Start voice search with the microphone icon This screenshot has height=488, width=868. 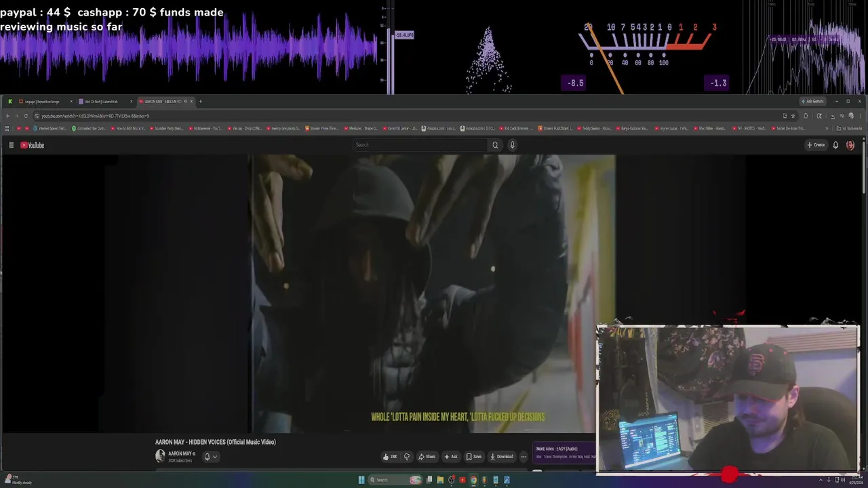coord(512,145)
